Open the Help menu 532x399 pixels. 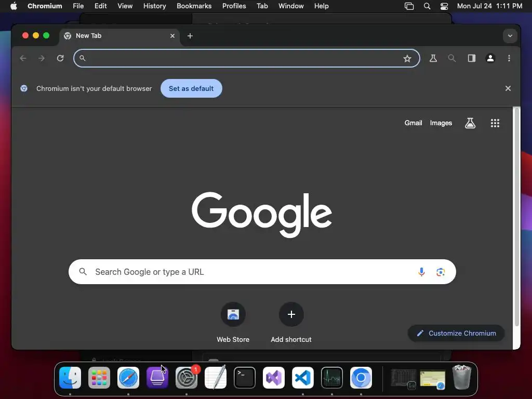click(321, 6)
